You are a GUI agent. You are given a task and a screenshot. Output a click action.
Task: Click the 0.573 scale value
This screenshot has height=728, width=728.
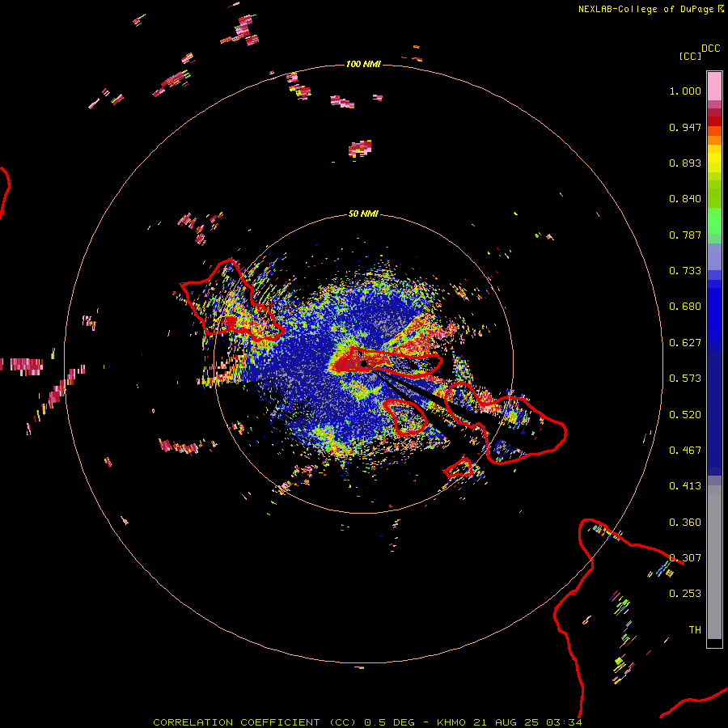pos(685,379)
